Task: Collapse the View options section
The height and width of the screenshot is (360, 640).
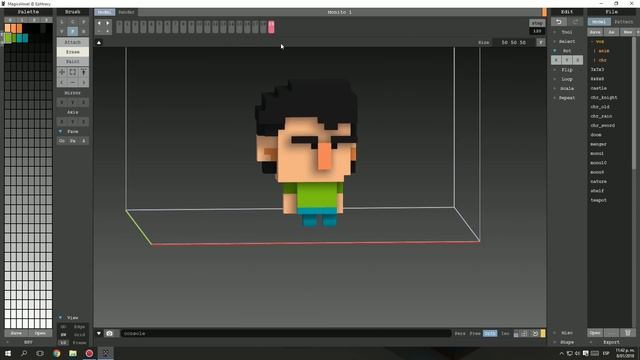Action: click(60, 318)
